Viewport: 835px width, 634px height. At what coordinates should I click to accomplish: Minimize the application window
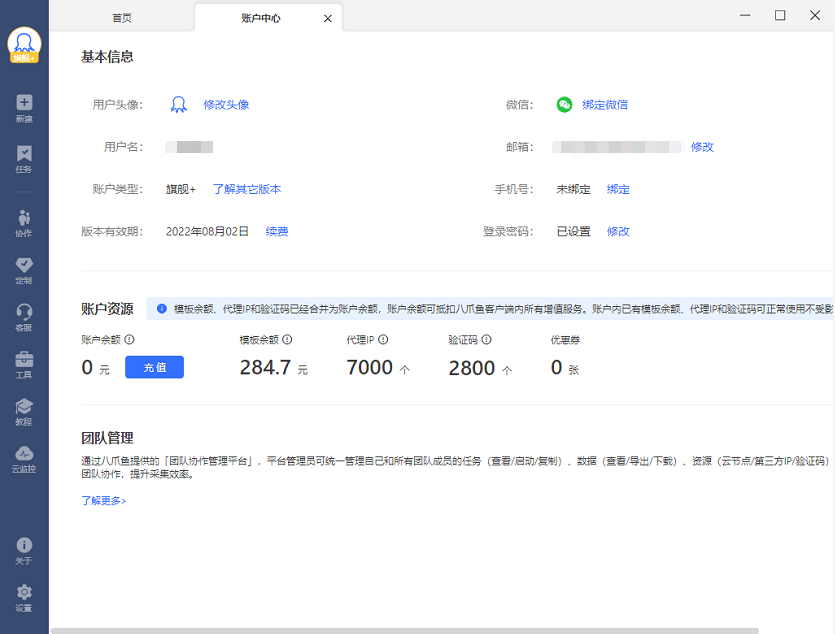[x=745, y=15]
